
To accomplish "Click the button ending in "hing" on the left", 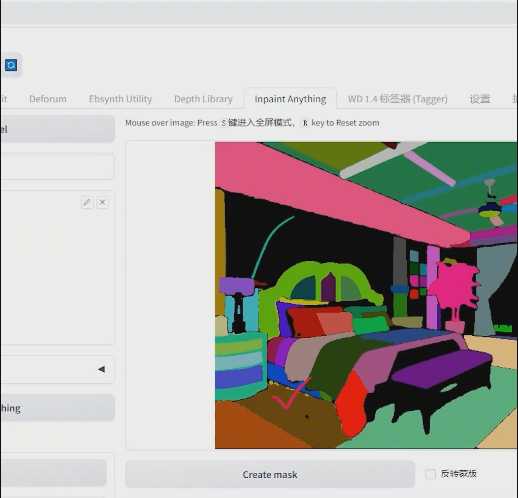I will 57,407.
